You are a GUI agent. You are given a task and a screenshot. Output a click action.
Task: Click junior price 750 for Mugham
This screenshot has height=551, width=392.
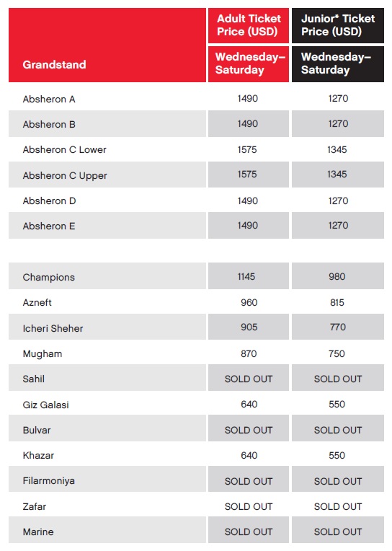[x=337, y=353]
